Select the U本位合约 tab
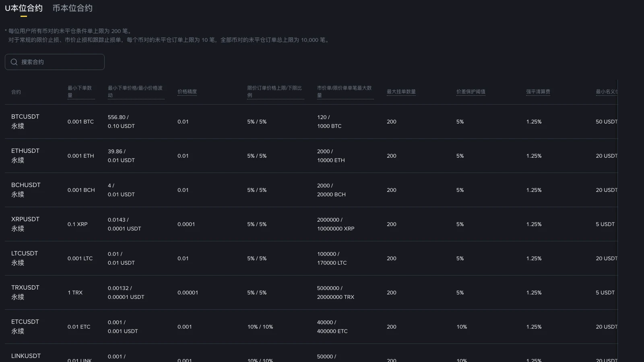Viewport: 644px width, 362px height. pos(24,8)
